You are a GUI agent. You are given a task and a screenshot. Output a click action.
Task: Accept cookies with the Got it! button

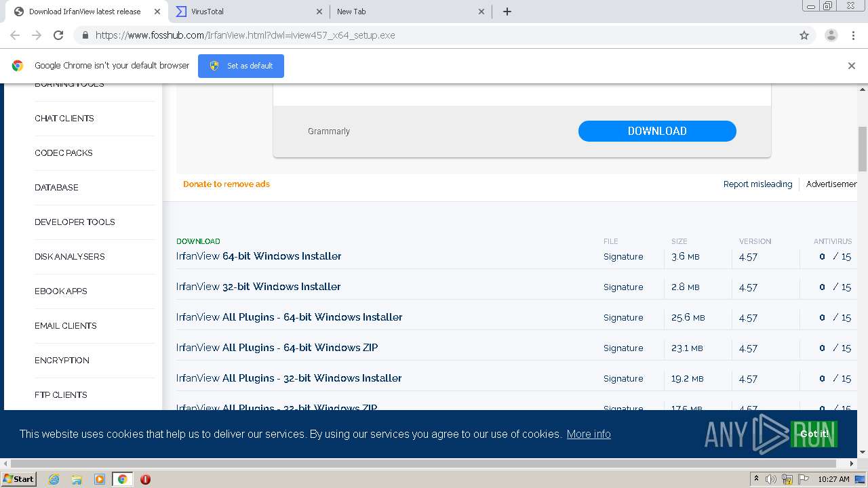[x=814, y=434]
